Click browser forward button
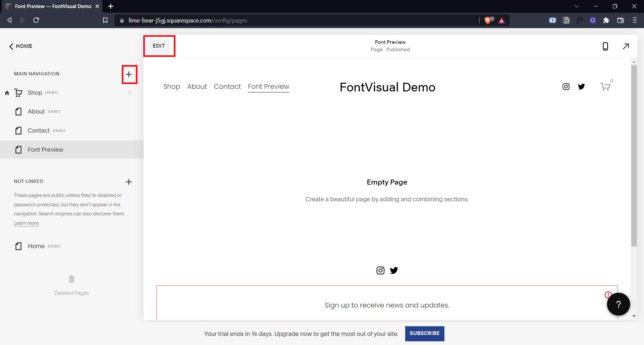644x345 pixels. [22, 20]
